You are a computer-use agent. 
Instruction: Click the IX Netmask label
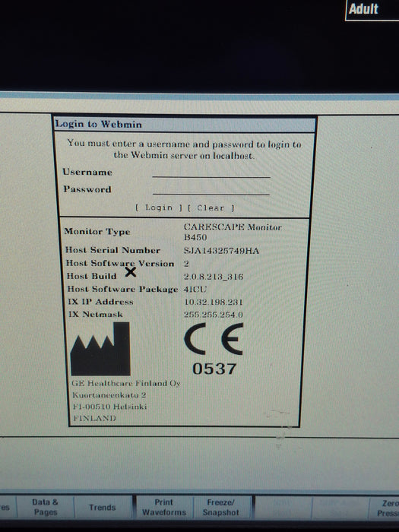click(x=96, y=314)
